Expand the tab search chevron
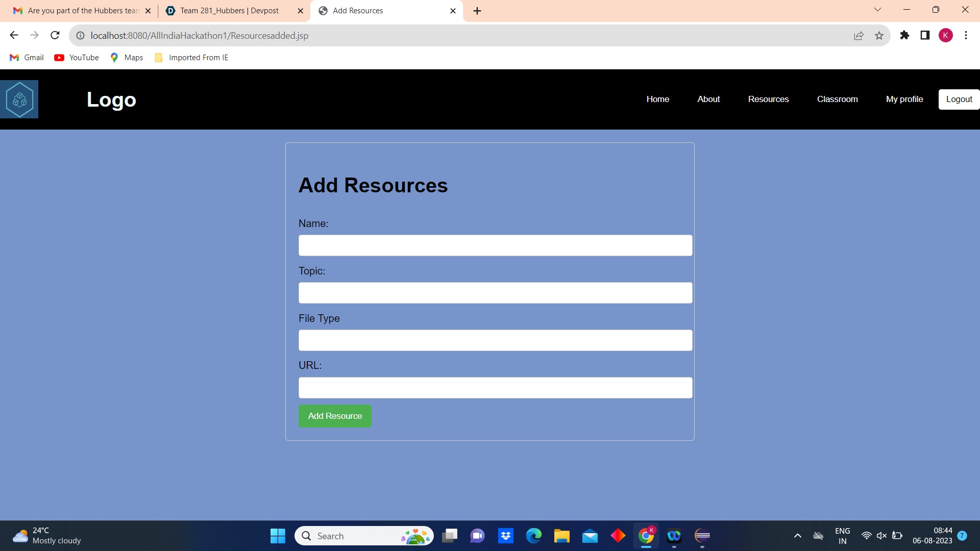 877,10
